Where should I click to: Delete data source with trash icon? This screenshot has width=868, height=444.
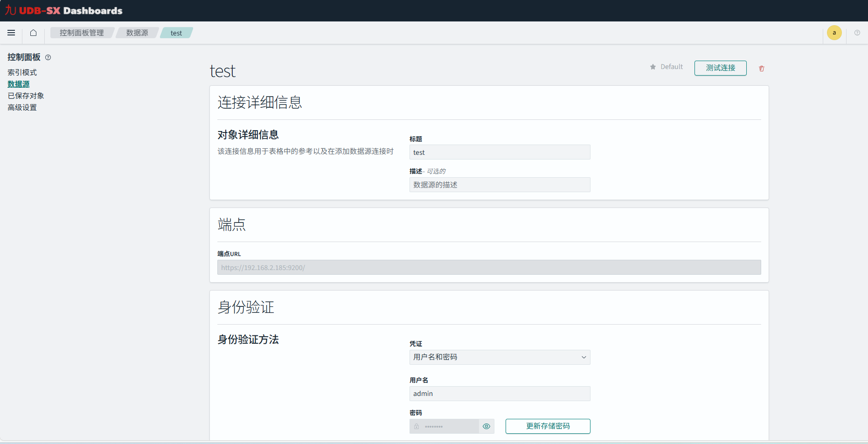point(761,69)
